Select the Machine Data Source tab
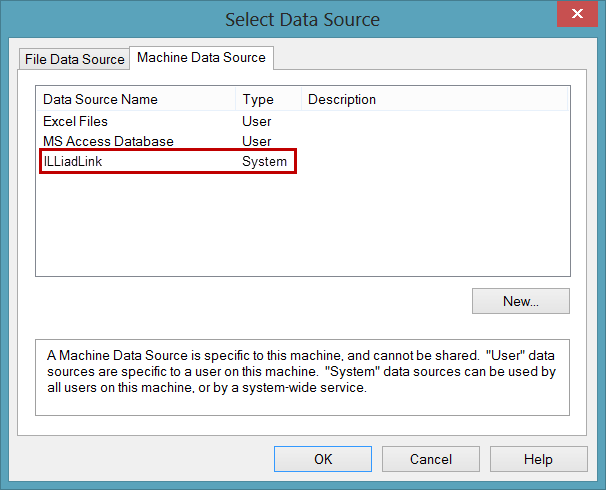Screen dimensions: 606x490 201,58
